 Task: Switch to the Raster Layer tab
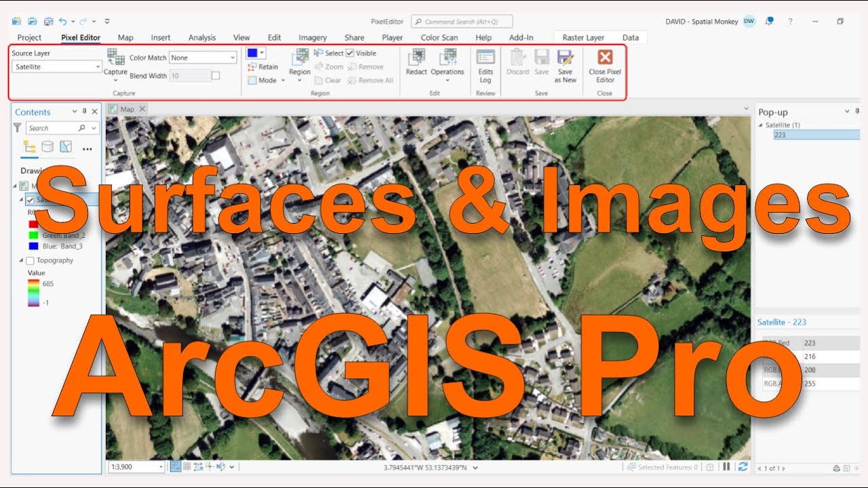583,38
